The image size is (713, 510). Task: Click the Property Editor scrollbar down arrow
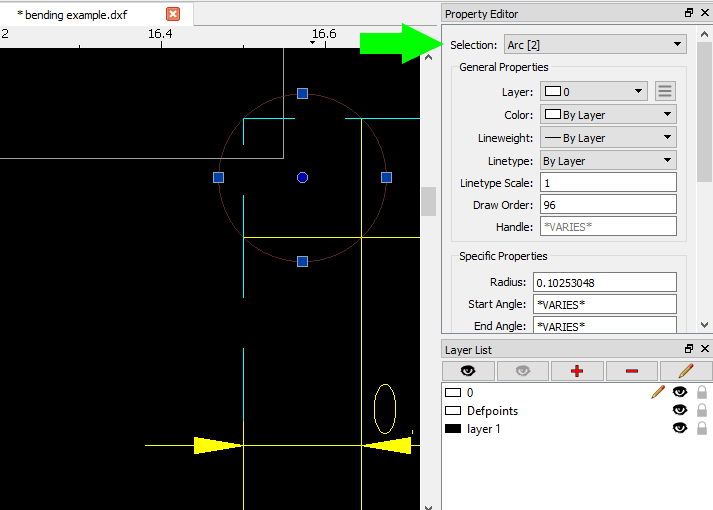704,325
